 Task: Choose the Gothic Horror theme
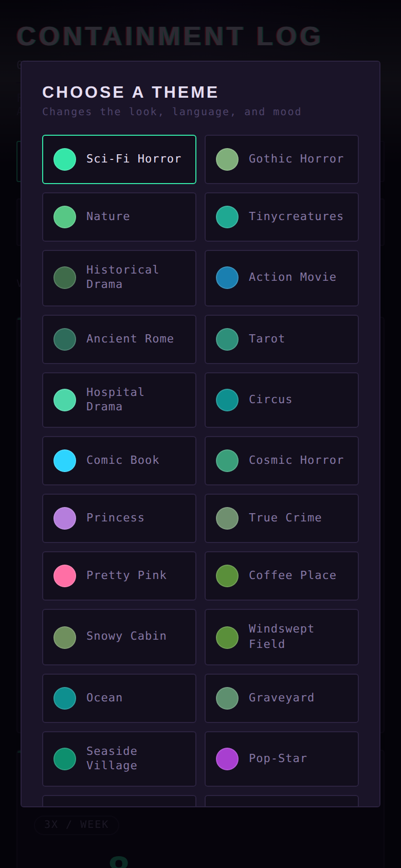[x=282, y=159]
